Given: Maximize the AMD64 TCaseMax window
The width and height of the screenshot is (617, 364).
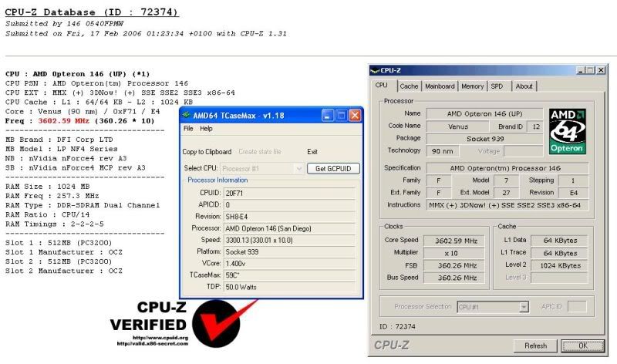Looking at the screenshot, I should [341, 116].
